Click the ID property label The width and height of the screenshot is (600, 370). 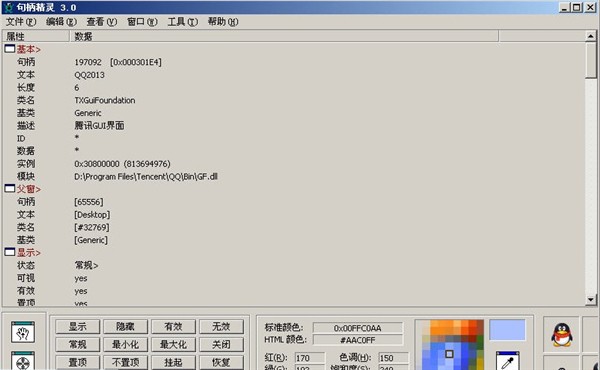pyautogui.click(x=21, y=139)
